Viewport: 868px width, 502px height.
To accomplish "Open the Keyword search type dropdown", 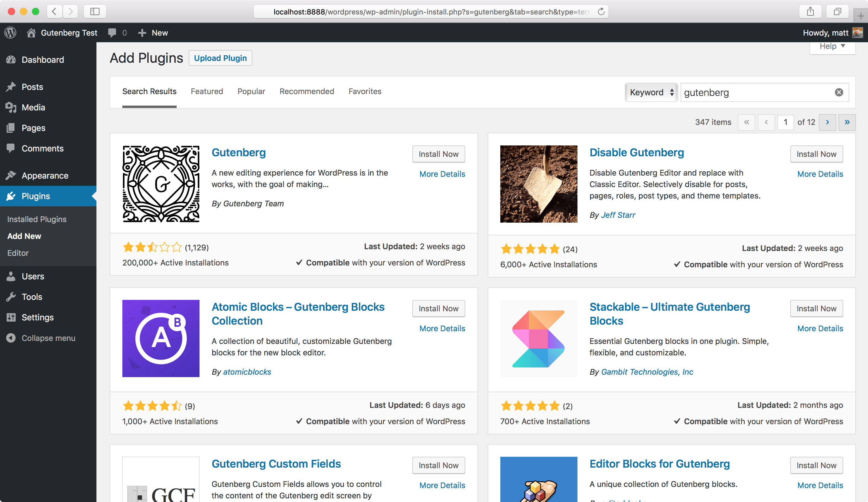I will [651, 92].
